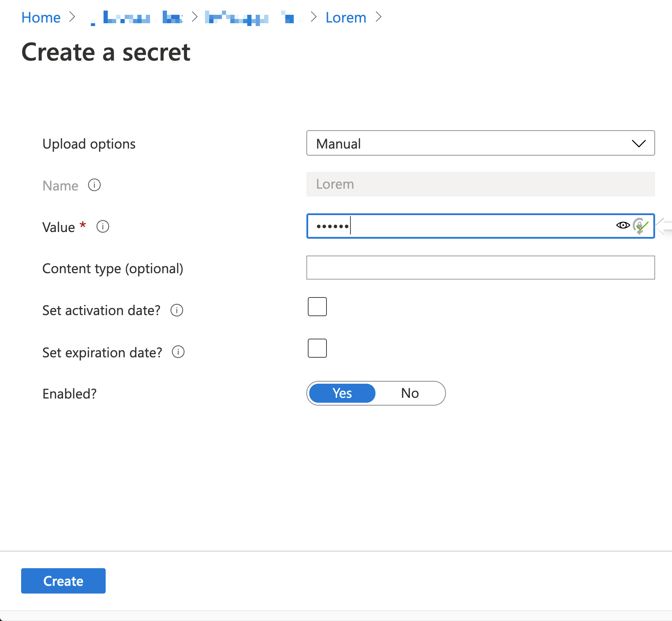Select Yes on the Enabled toggle
Viewport: 672px width, 621px height.
[x=342, y=393]
